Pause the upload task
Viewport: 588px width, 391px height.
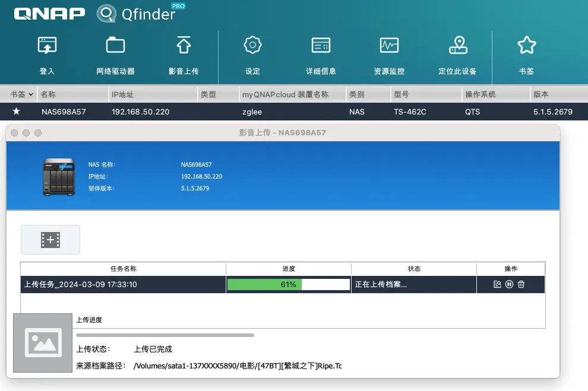click(x=509, y=284)
